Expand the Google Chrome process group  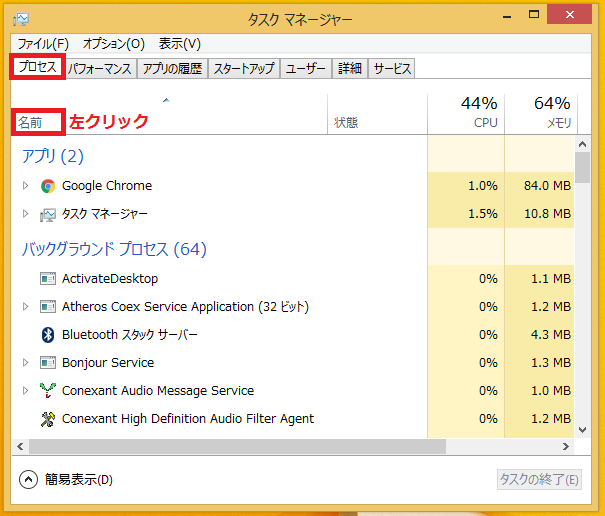point(25,186)
